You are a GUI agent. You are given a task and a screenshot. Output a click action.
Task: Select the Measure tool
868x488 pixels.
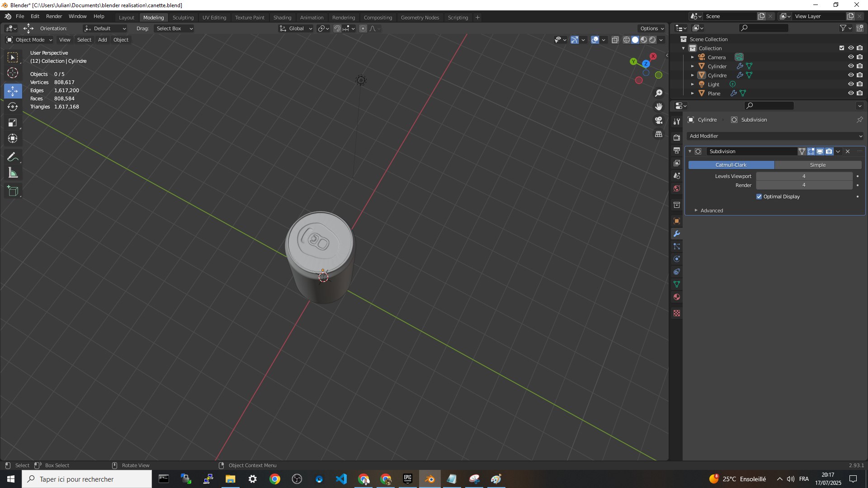[x=13, y=173]
